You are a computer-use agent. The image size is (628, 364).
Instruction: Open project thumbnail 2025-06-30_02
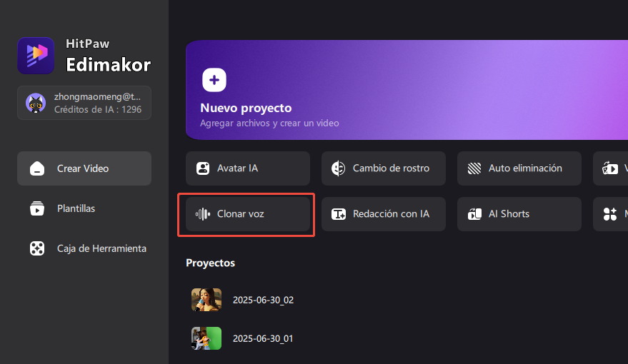(x=206, y=300)
